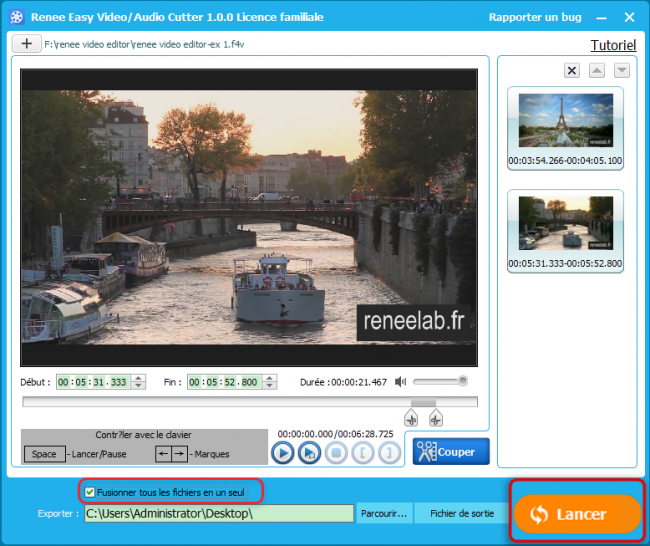Screen dimensions: 650x546
Task: Decrease Fin time with down arrow
Action: click(x=269, y=386)
